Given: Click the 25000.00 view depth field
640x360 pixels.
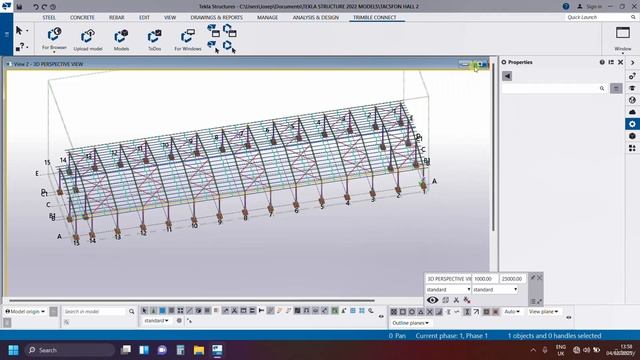Looking at the screenshot, I should (512, 278).
